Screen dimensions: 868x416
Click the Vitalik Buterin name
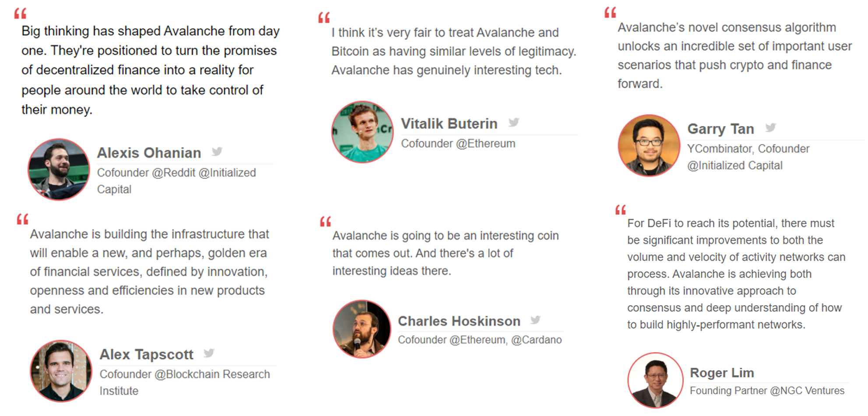point(449,123)
